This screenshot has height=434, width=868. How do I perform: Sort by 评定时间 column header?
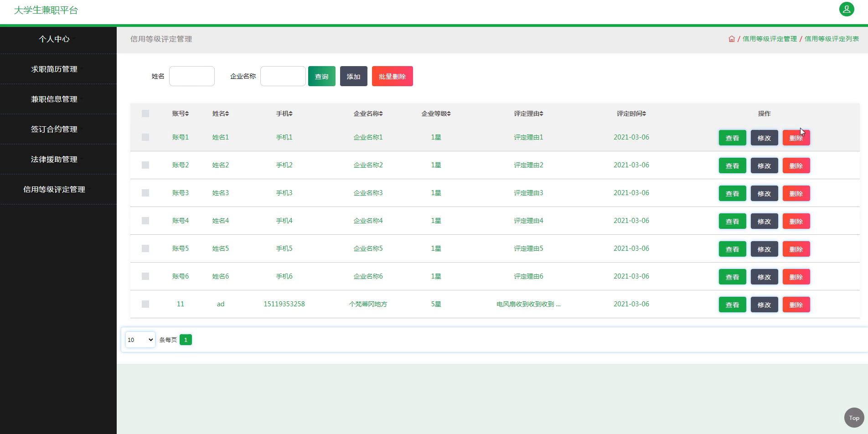pos(631,114)
